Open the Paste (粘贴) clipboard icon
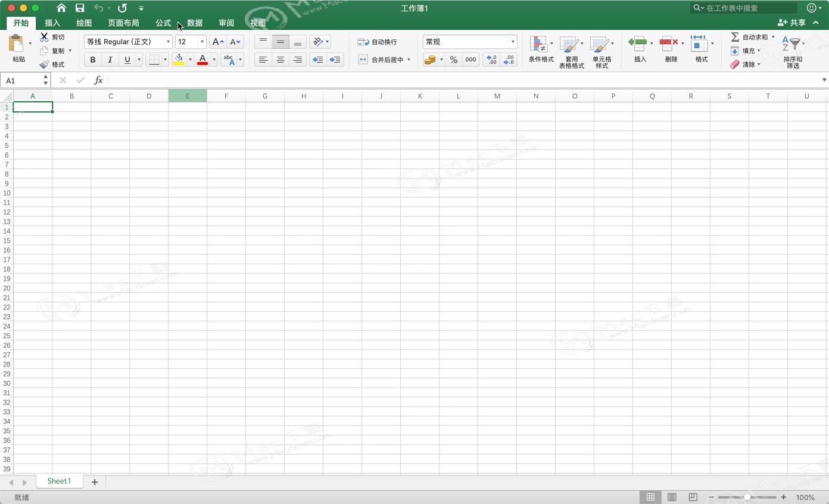829x504 pixels. tap(17, 43)
